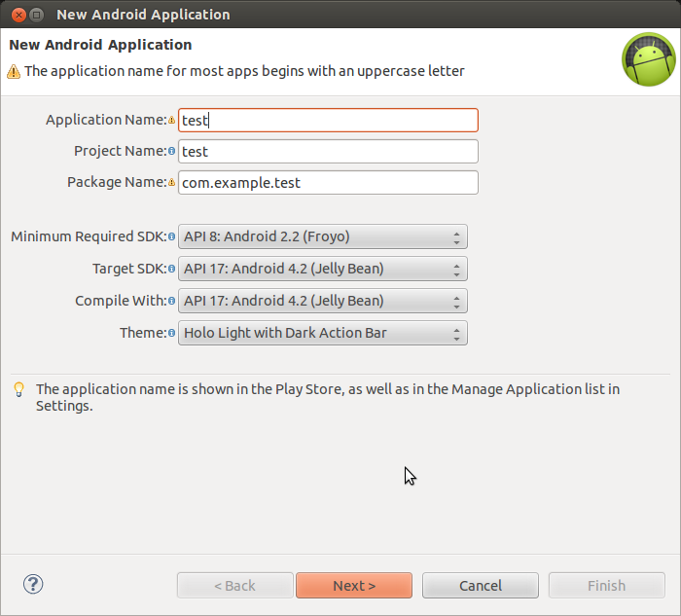
Task: Click warning icon beside Application Name label
Action: click(x=172, y=120)
